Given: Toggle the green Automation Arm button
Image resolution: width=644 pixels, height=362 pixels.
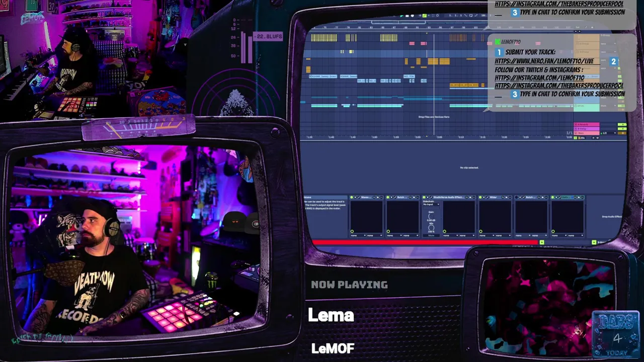Looking at the screenshot, I should pos(425,16).
